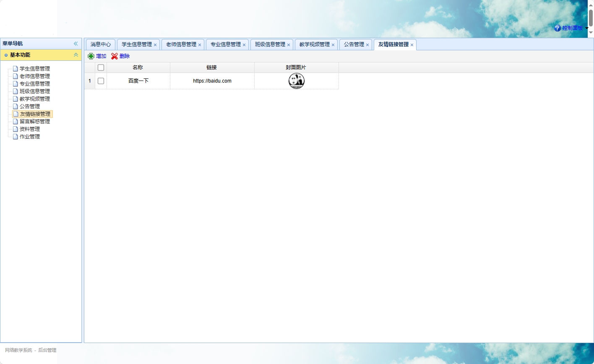Screen dimensions: 594x364
Task: Click the green plus add icon
Action: [x=91, y=56]
